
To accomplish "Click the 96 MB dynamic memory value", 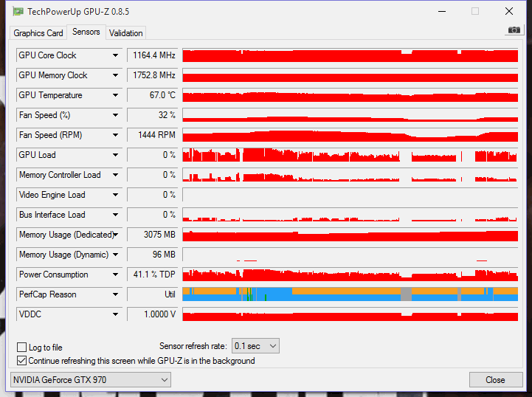I will tap(153, 255).
